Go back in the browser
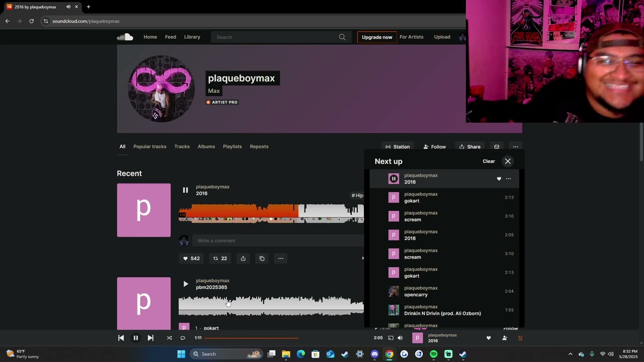 point(7,21)
